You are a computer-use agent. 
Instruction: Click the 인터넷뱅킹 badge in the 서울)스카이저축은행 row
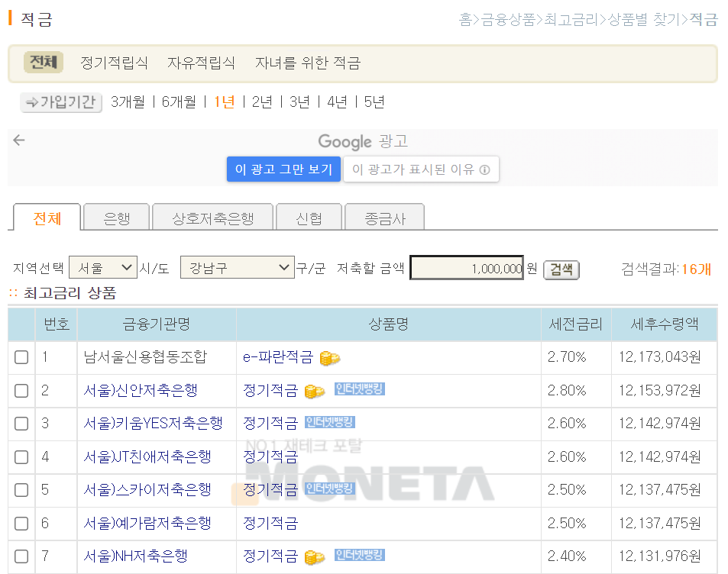click(330, 489)
